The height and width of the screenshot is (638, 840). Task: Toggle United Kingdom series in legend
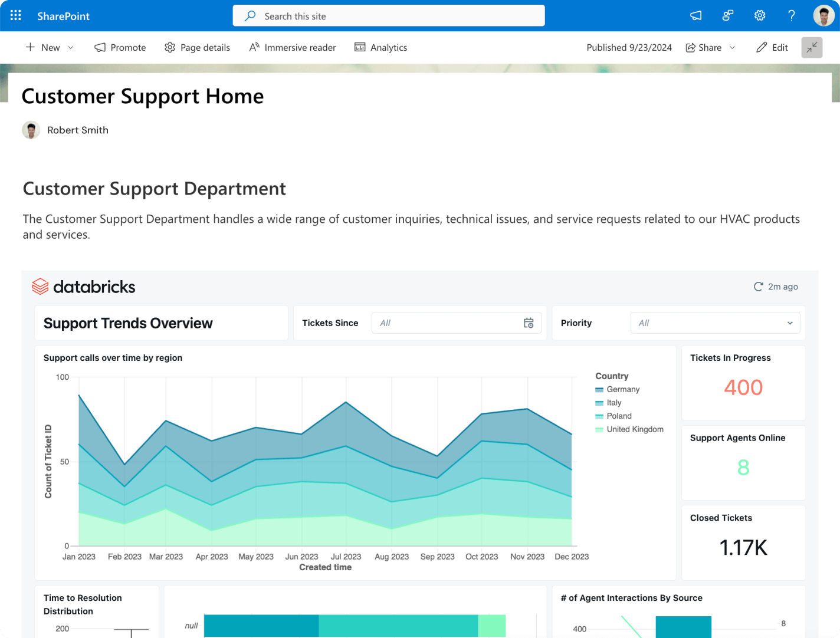click(635, 429)
